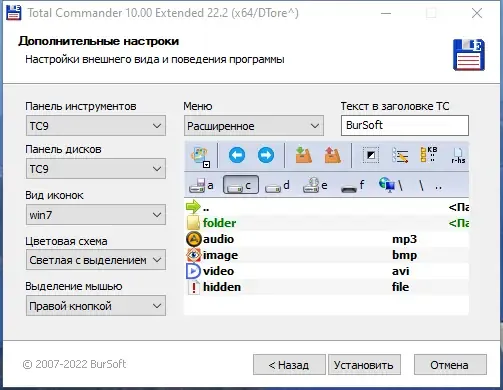The width and height of the screenshot is (503, 390).
Task: Click the r-hs hidden files icon
Action: (458, 156)
